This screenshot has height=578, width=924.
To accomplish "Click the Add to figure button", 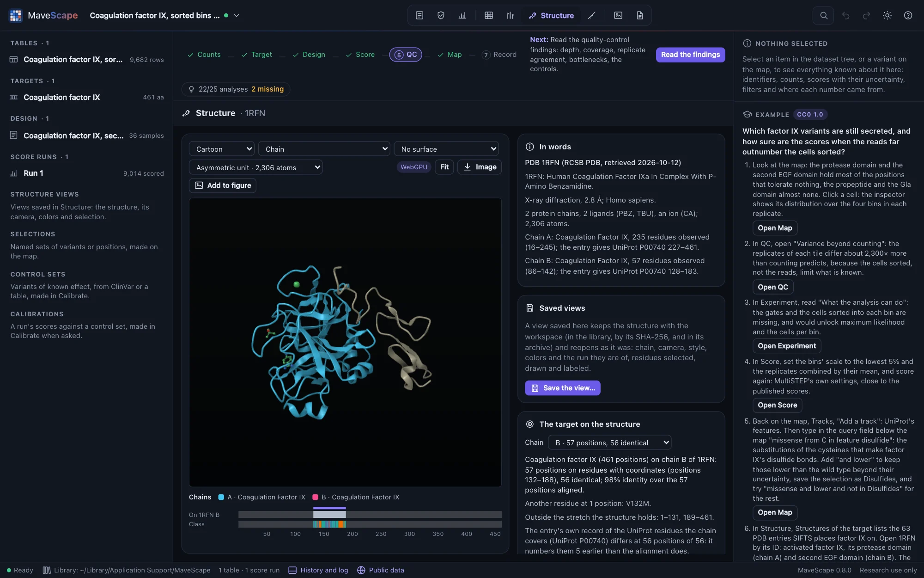I will (223, 185).
